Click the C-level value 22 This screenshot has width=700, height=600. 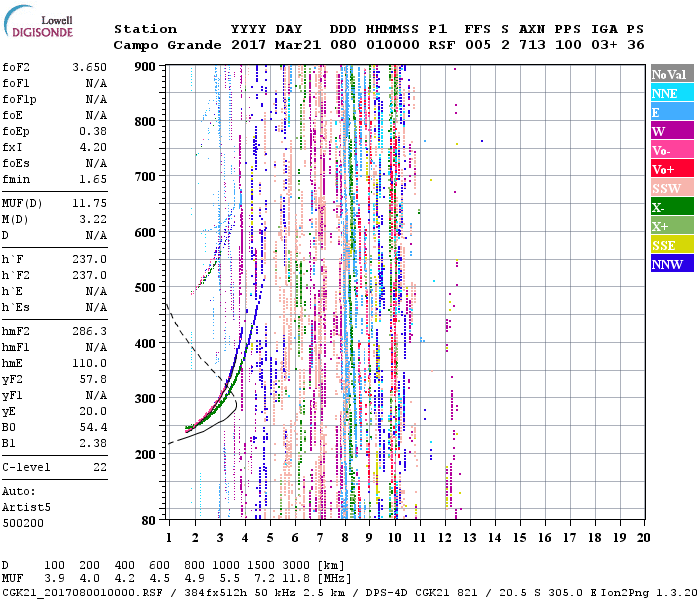(100, 467)
